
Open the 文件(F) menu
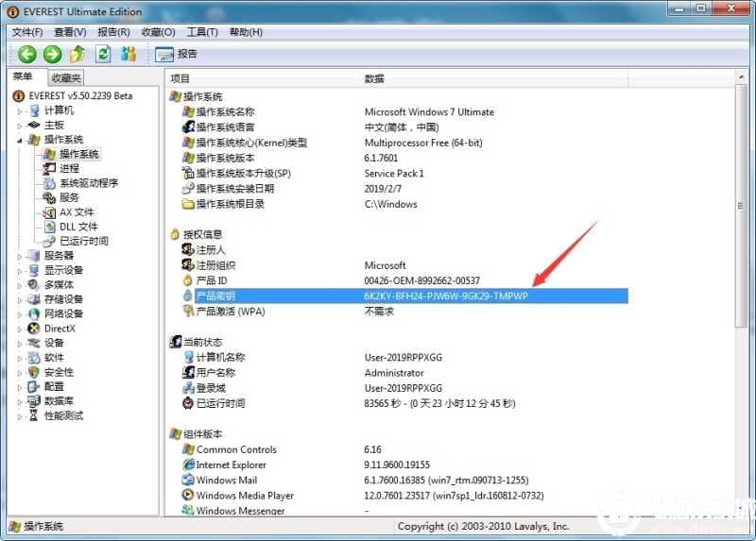click(28, 32)
